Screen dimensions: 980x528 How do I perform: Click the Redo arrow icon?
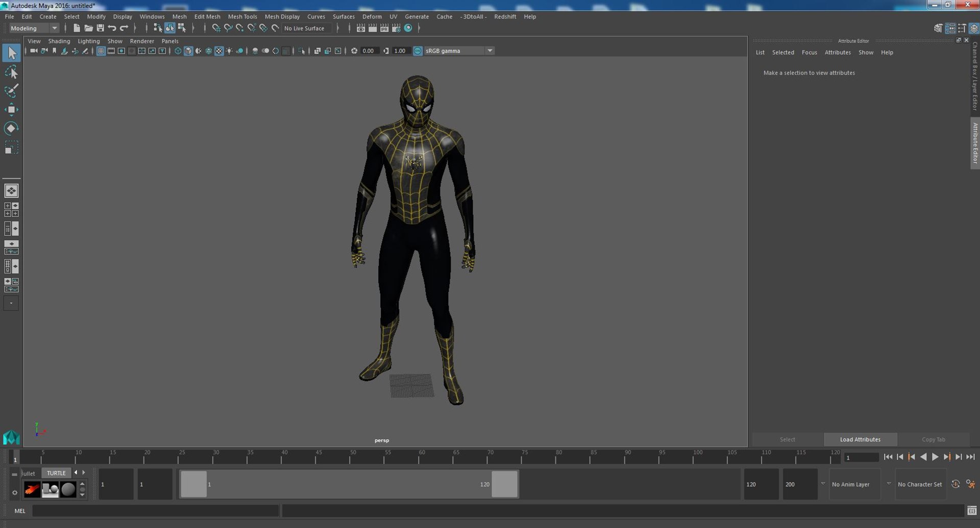[x=124, y=28]
